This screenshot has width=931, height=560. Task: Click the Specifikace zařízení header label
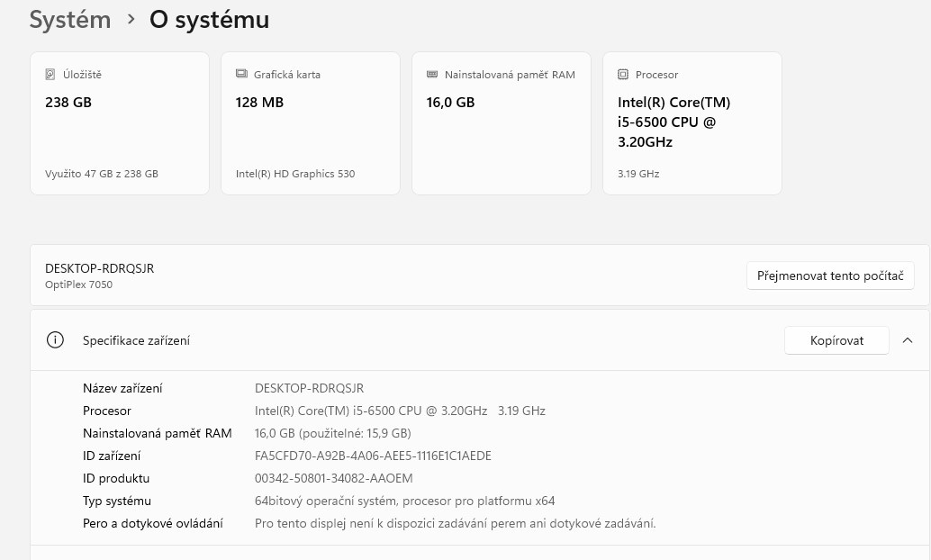[x=136, y=340]
